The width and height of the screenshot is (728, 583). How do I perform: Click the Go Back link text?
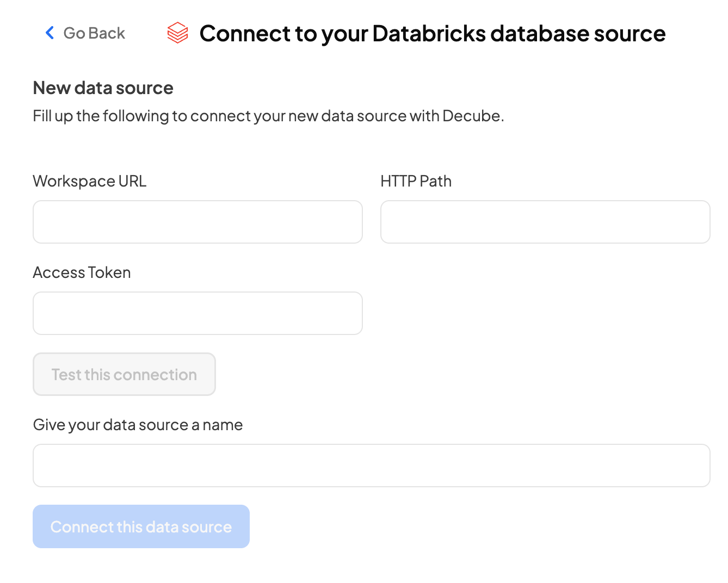pyautogui.click(x=94, y=33)
